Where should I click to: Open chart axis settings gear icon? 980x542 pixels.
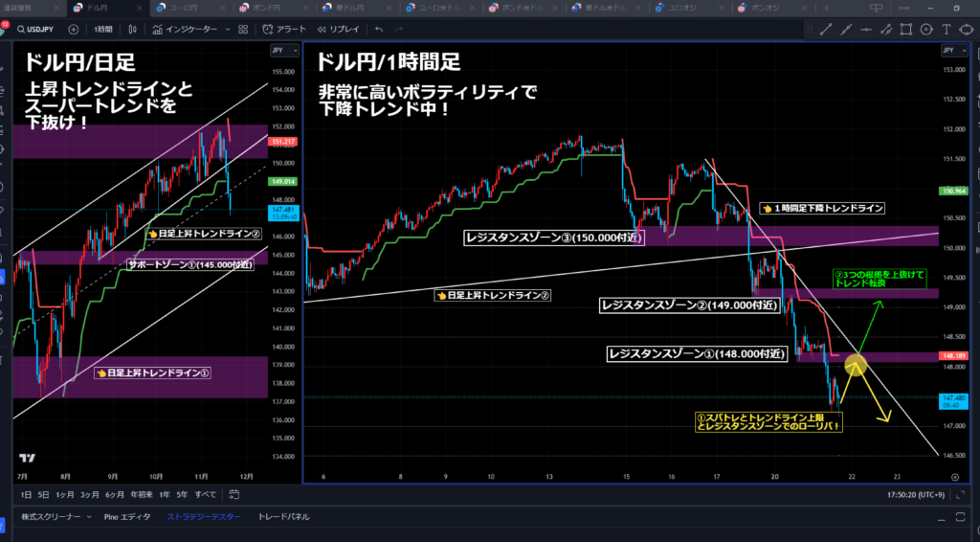tap(954, 477)
